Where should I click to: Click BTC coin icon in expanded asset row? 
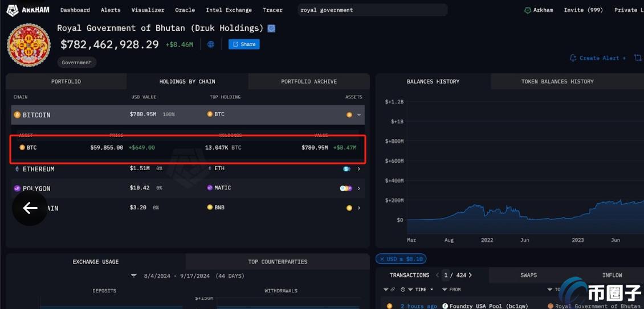pos(22,147)
